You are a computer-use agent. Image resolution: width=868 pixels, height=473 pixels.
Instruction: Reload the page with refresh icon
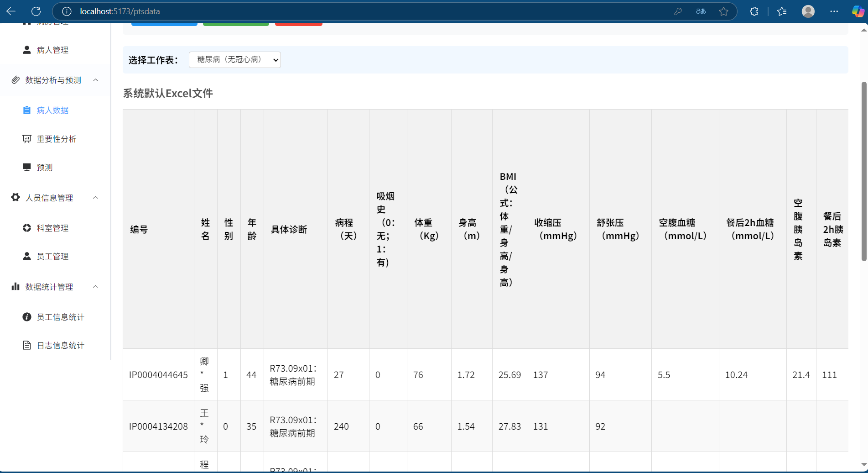[36, 11]
